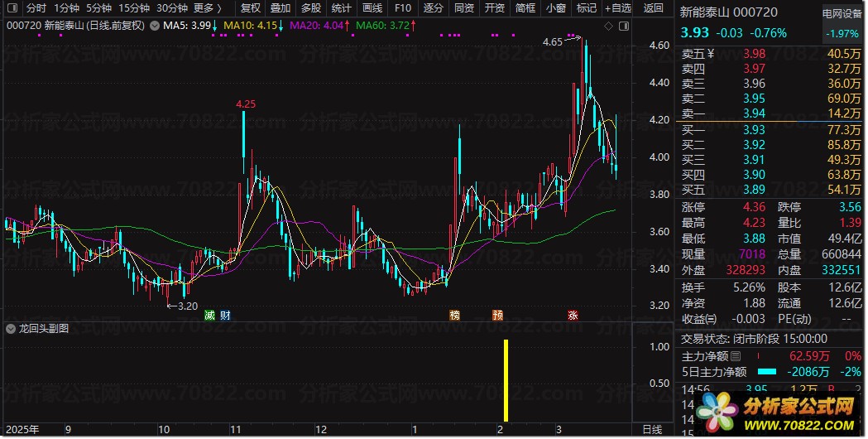Switch to the 5分钟 chart period
Image resolution: width=868 pixels, height=439 pixels.
98,8
